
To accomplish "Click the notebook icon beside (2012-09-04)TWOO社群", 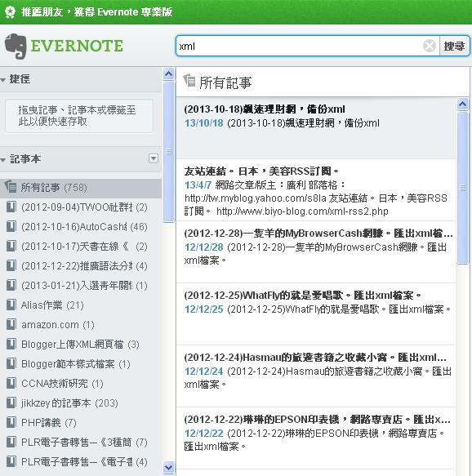I will (x=11, y=207).
